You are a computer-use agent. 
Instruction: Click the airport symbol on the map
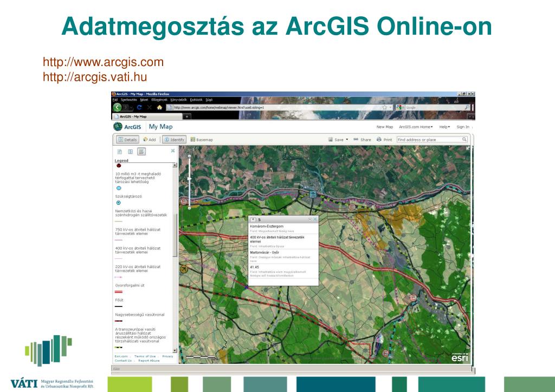point(183,270)
